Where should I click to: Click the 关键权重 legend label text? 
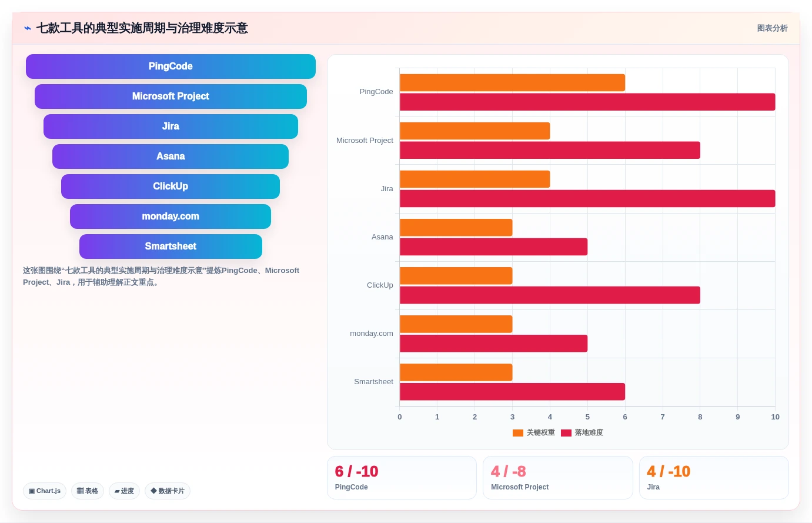tap(541, 433)
